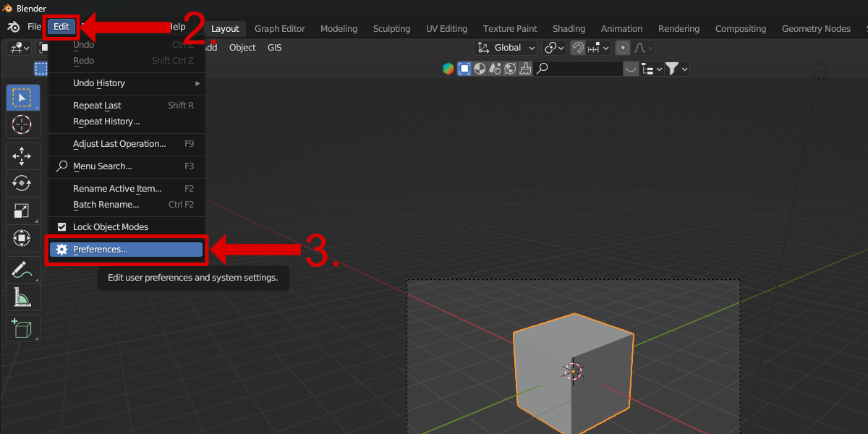Choose Batch Rename...

point(127,205)
